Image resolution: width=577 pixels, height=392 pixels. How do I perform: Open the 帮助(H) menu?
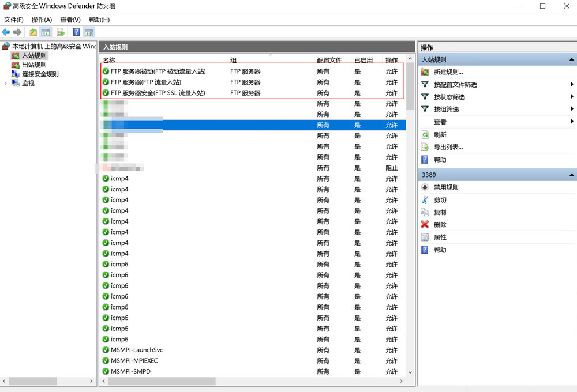pos(99,20)
